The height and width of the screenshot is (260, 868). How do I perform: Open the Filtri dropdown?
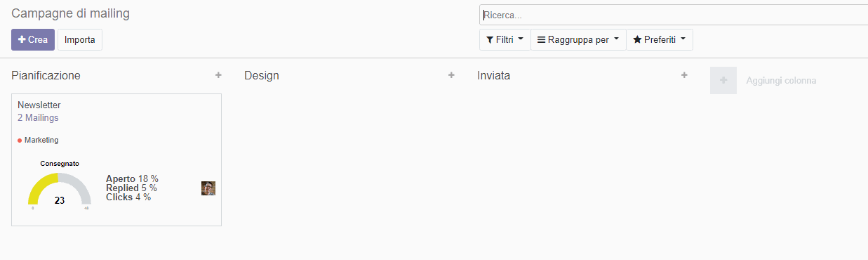point(505,40)
